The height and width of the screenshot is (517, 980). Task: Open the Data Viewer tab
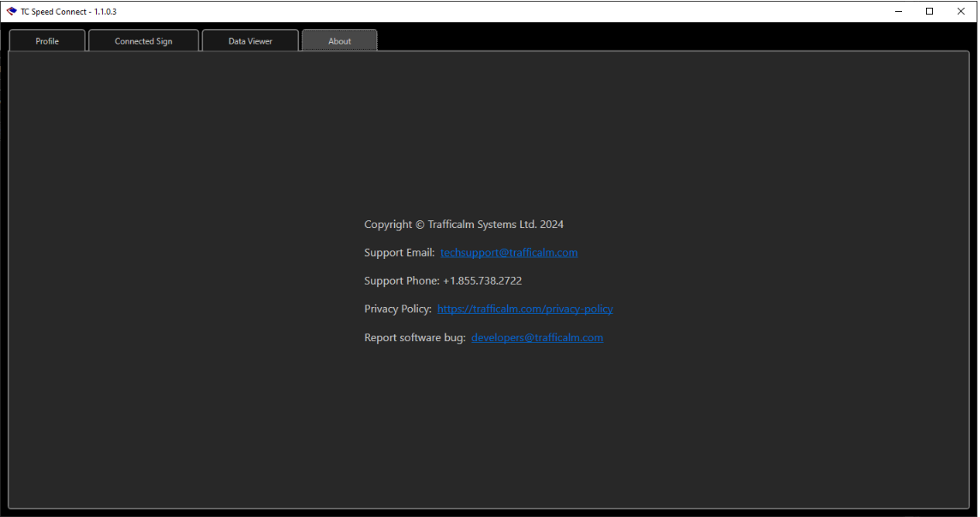pos(250,40)
